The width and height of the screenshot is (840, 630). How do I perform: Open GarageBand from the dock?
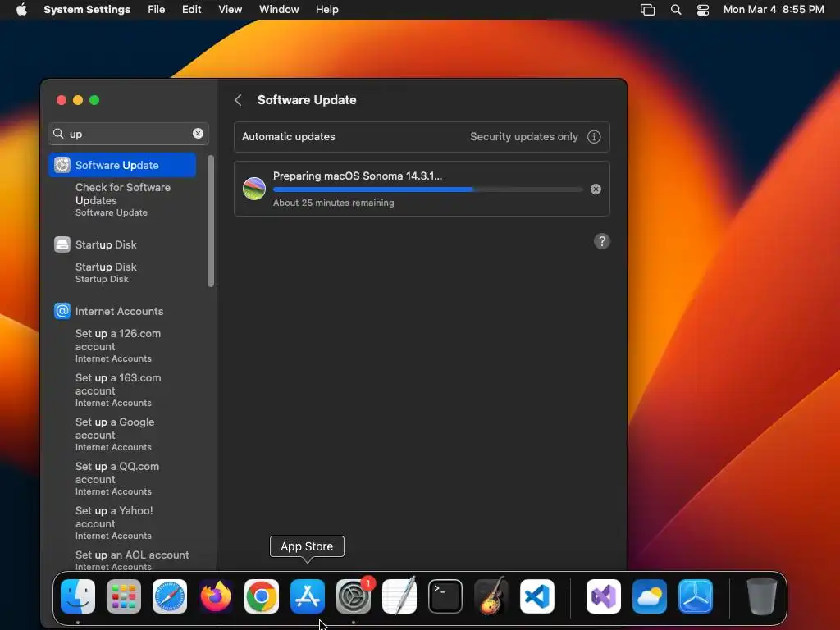(x=491, y=596)
